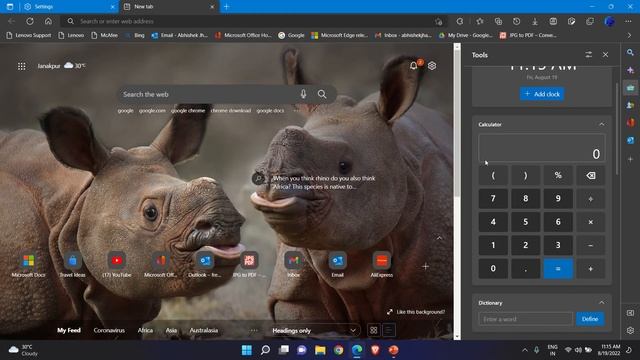Image resolution: width=640 pixels, height=360 pixels.
Task: Open the Edge Settings and more menu
Action: click(628, 21)
